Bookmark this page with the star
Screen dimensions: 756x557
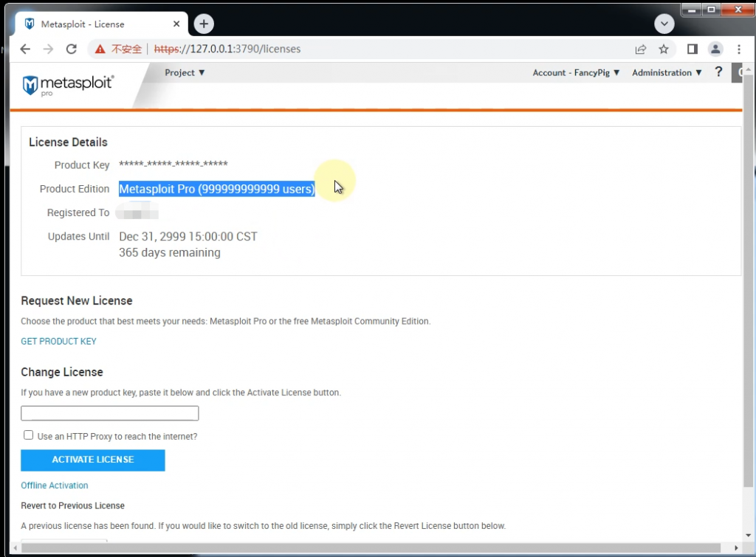pos(664,49)
